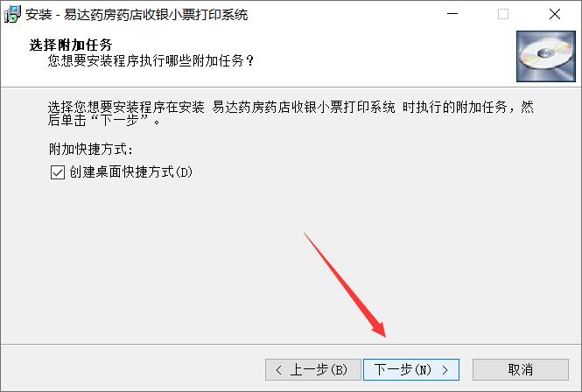The width and height of the screenshot is (582, 392).
Task: Minimize the installer window
Action: point(452,14)
